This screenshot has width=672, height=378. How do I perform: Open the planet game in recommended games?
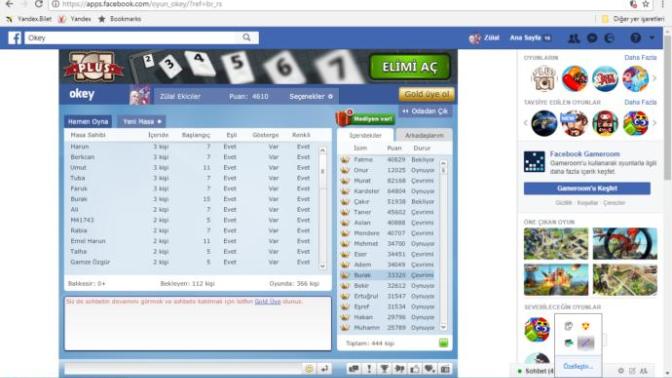544,123
